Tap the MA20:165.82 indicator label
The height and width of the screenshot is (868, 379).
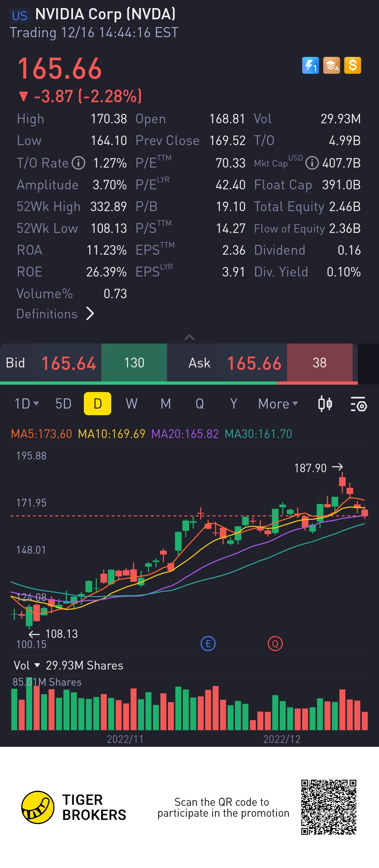[185, 434]
